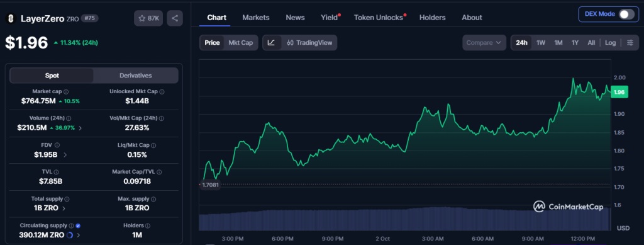
Task: Select Mkt Cap chart mode
Action: pyautogui.click(x=241, y=43)
